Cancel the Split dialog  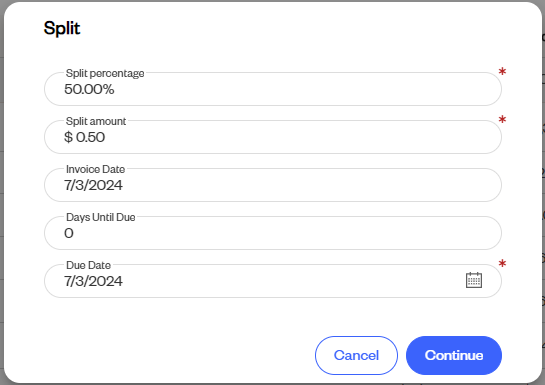coord(356,355)
